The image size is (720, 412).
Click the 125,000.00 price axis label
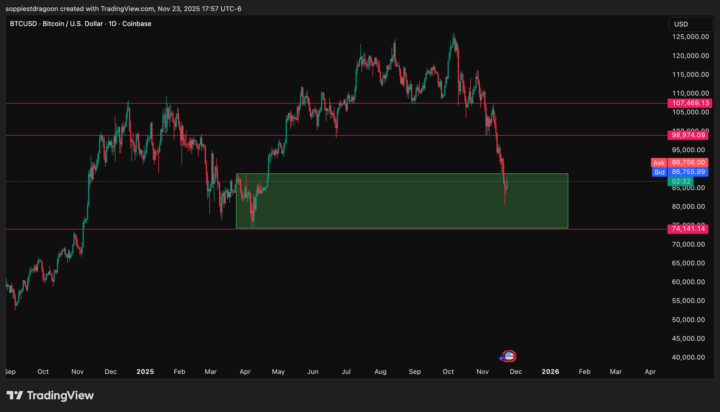[690, 37]
